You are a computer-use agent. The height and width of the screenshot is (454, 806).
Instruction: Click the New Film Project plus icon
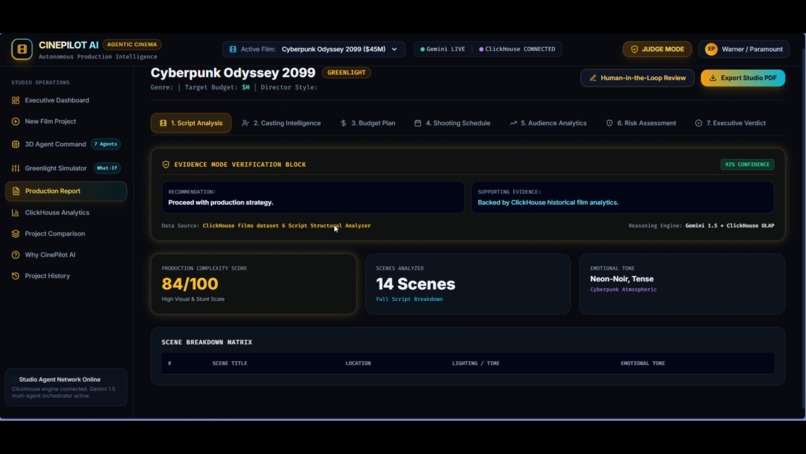[15, 121]
